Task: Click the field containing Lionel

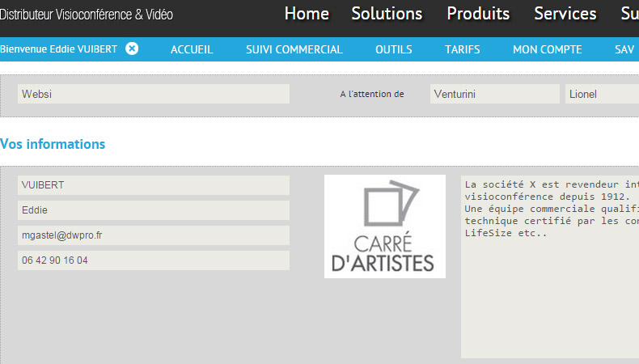Action: [x=602, y=94]
